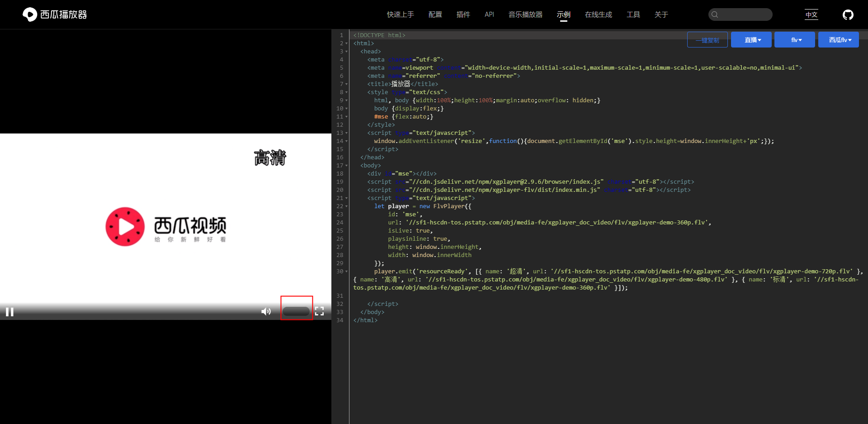
Task: Click 'let player = new FlvPlayer({' line
Action: tap(423, 206)
